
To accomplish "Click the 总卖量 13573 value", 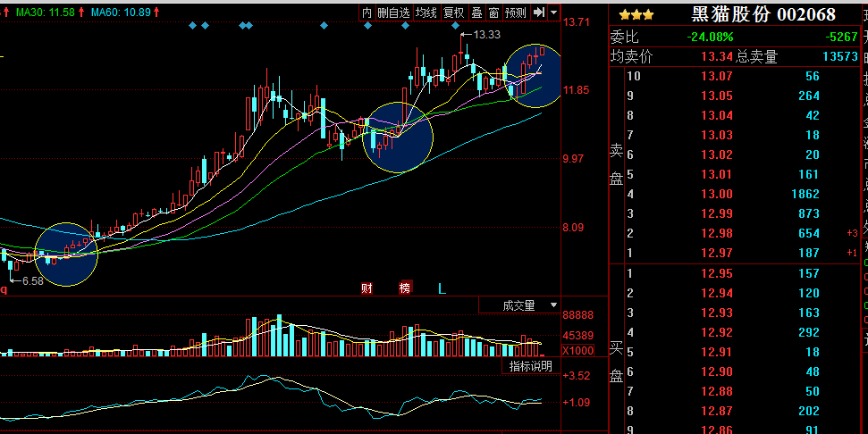I will 840,56.
